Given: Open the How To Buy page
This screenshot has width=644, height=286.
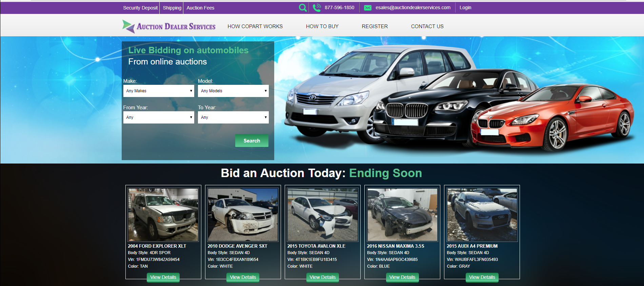Looking at the screenshot, I should 322,26.
